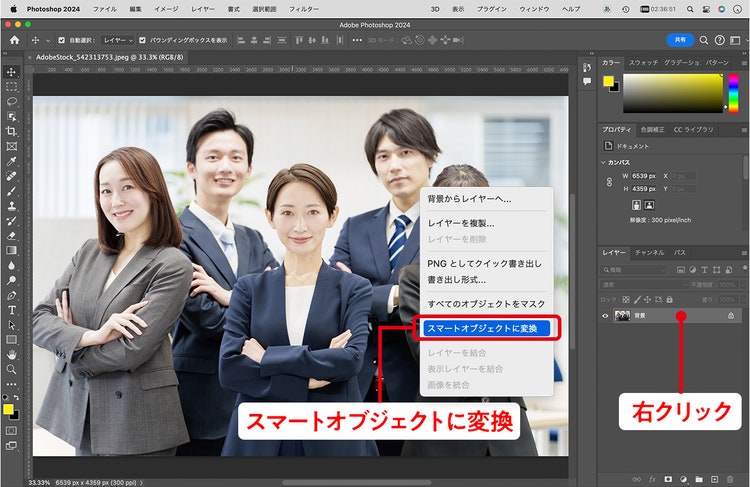The width and height of the screenshot is (750, 487).
Task: Select the Lasso tool
Action: pyautogui.click(x=11, y=102)
